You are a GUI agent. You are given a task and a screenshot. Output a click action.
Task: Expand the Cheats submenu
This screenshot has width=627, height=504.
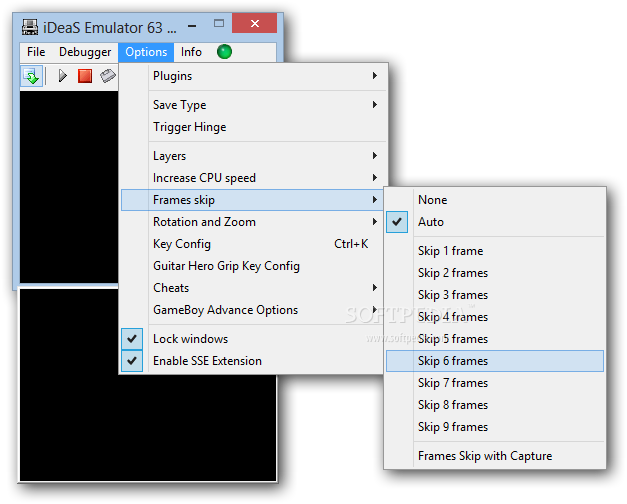(253, 288)
